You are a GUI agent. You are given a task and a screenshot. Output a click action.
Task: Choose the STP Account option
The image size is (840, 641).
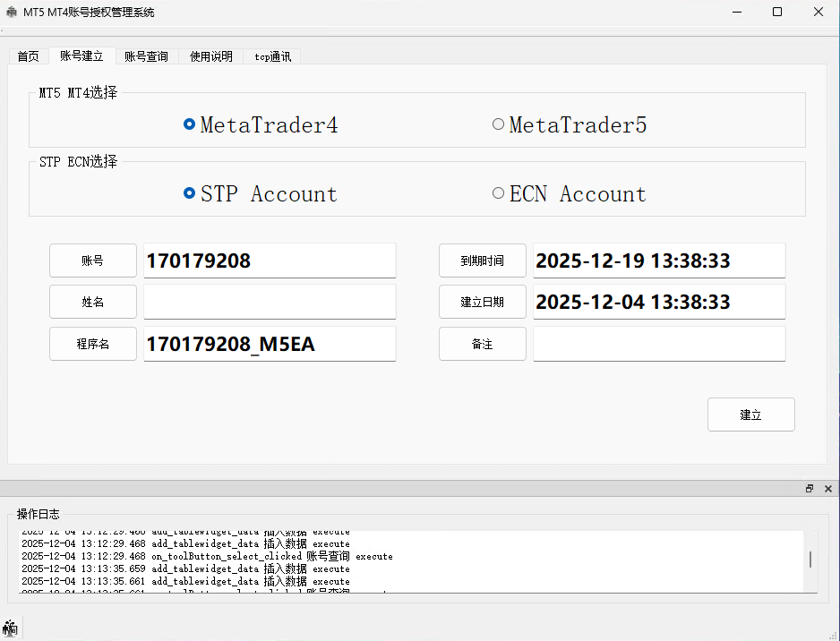[261, 193]
